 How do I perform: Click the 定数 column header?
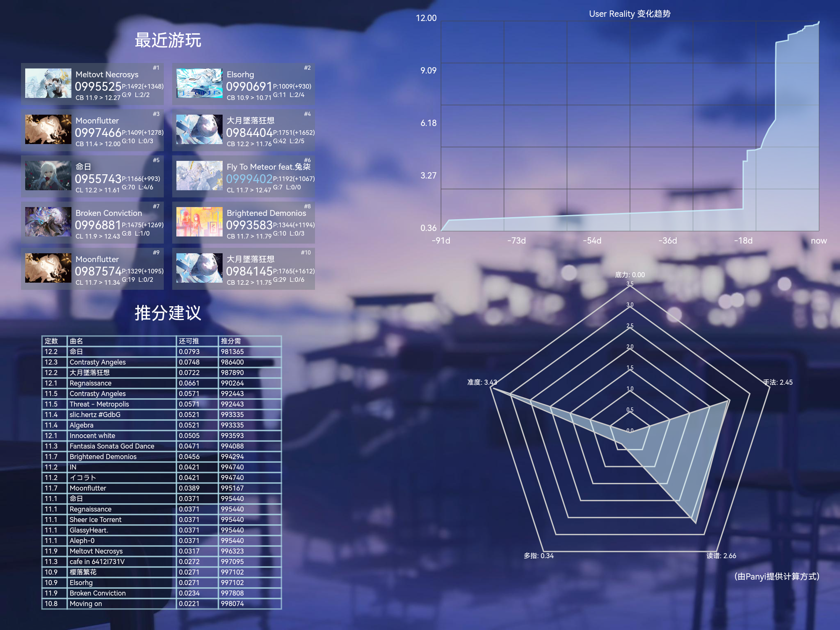pyautogui.click(x=51, y=341)
